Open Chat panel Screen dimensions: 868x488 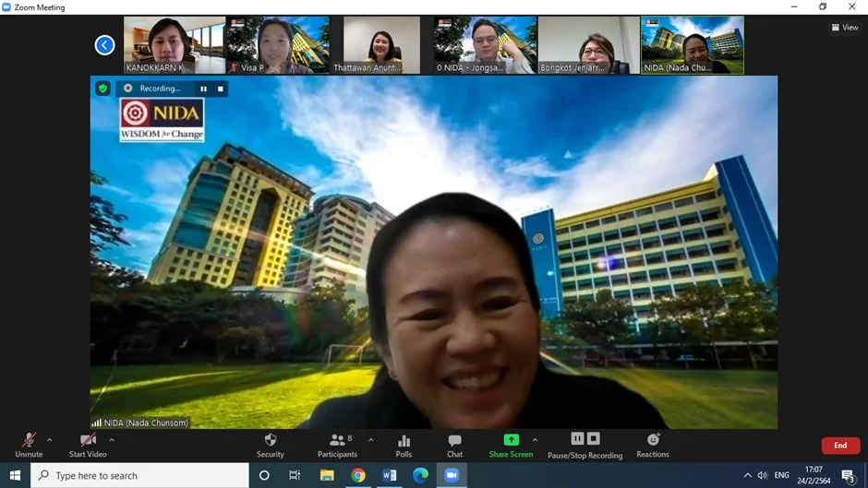coord(454,446)
